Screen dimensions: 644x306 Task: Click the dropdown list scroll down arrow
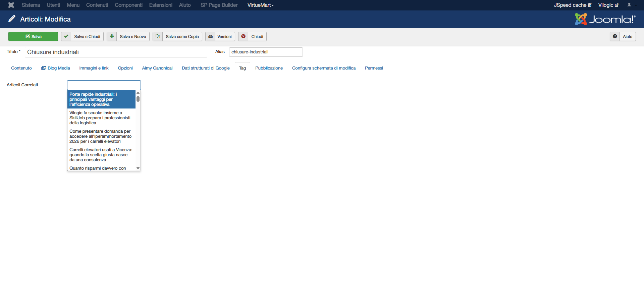coord(138,168)
